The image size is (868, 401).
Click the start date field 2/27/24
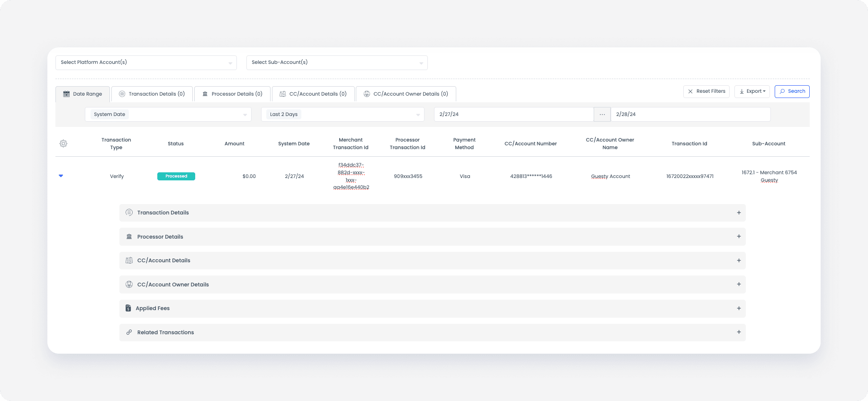(514, 115)
